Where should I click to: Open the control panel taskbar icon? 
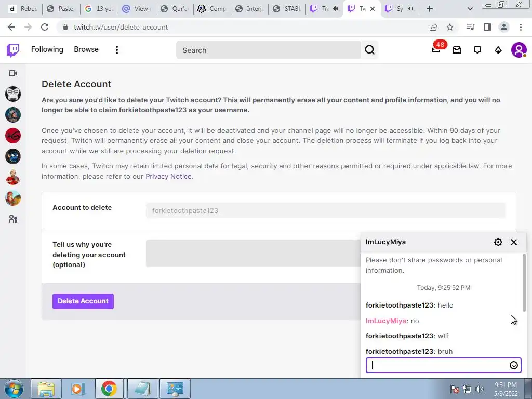175,389
